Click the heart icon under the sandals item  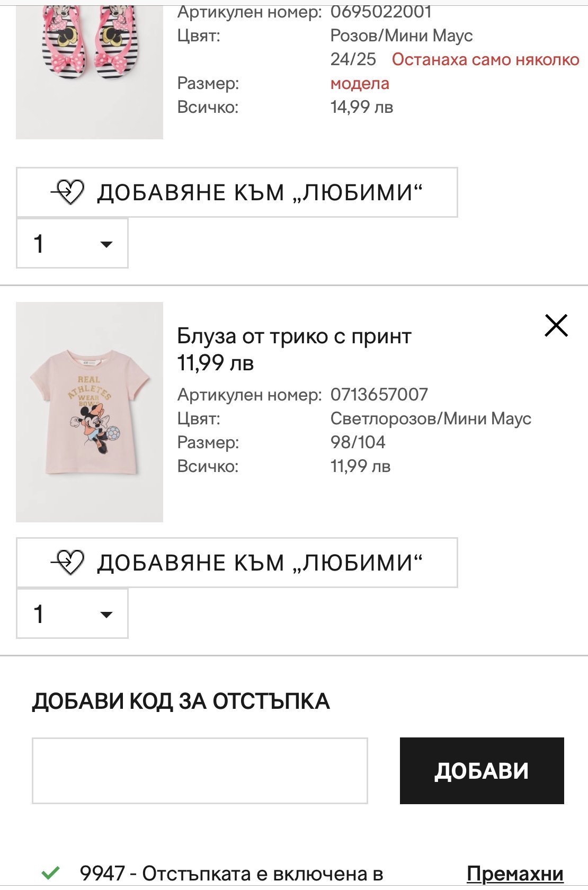coord(69,192)
